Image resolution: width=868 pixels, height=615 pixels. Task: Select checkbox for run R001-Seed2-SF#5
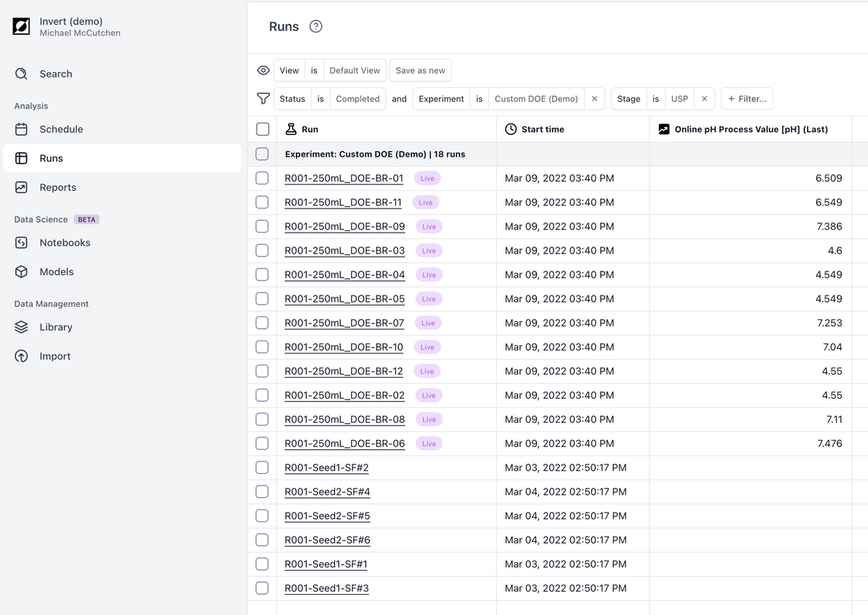click(262, 516)
